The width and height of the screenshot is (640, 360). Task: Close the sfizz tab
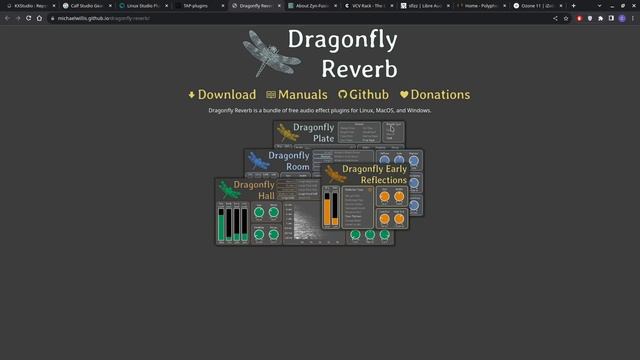448,6
